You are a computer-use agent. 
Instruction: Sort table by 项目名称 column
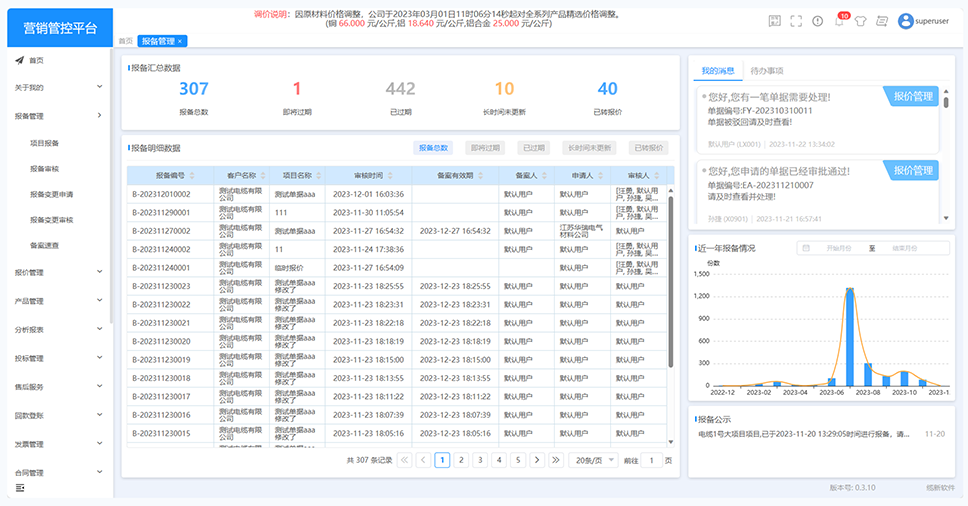click(x=319, y=176)
